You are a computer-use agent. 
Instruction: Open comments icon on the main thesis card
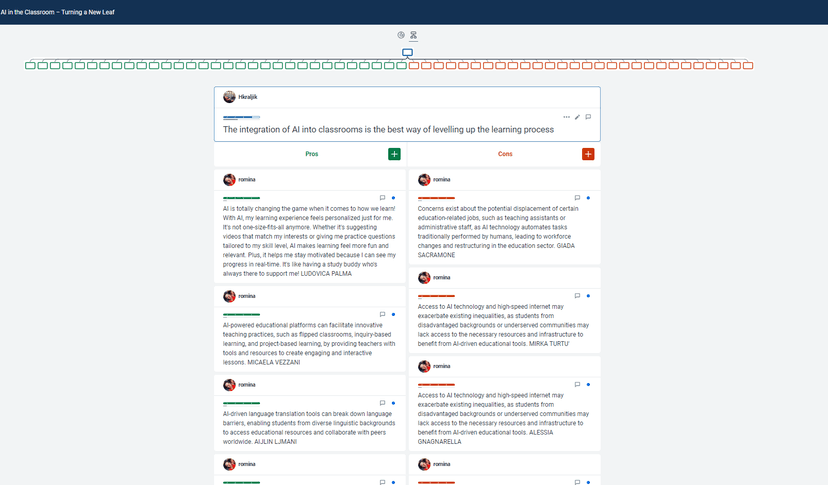(588, 117)
